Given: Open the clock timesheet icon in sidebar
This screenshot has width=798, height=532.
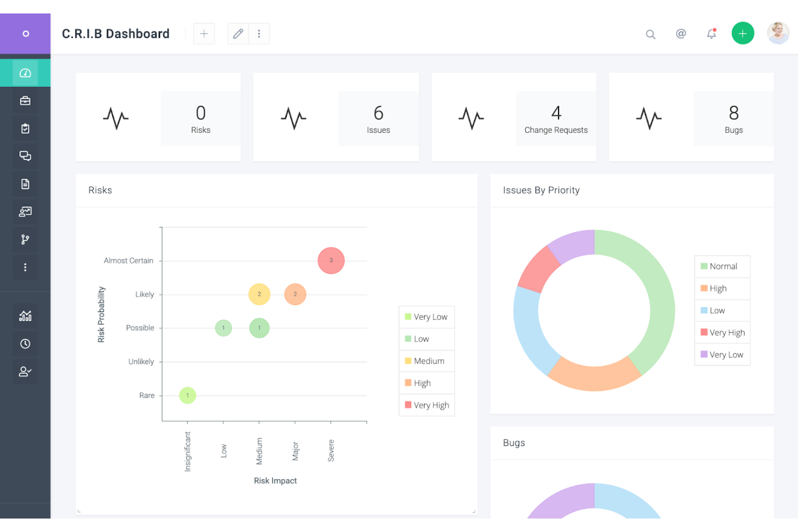Looking at the screenshot, I should [x=25, y=344].
